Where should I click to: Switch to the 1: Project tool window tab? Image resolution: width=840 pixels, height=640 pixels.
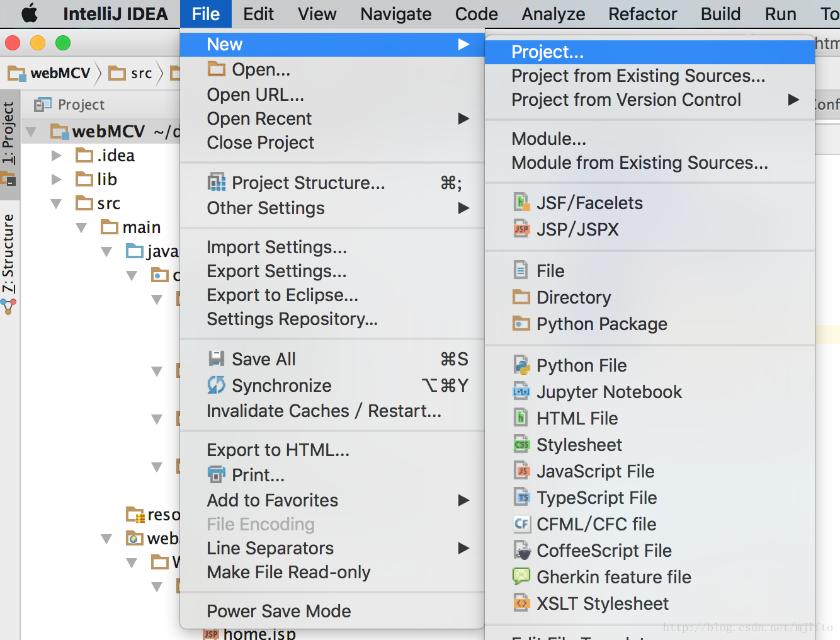pyautogui.click(x=9, y=144)
